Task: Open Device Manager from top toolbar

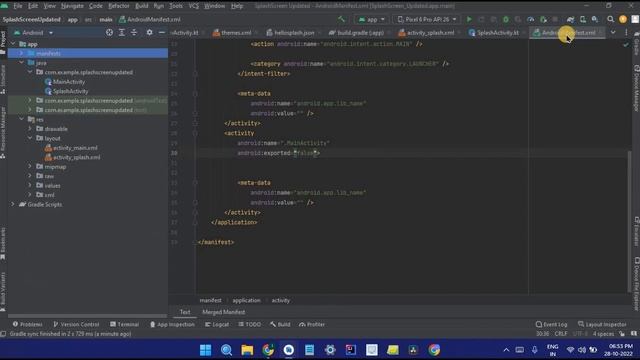Action: click(582, 19)
